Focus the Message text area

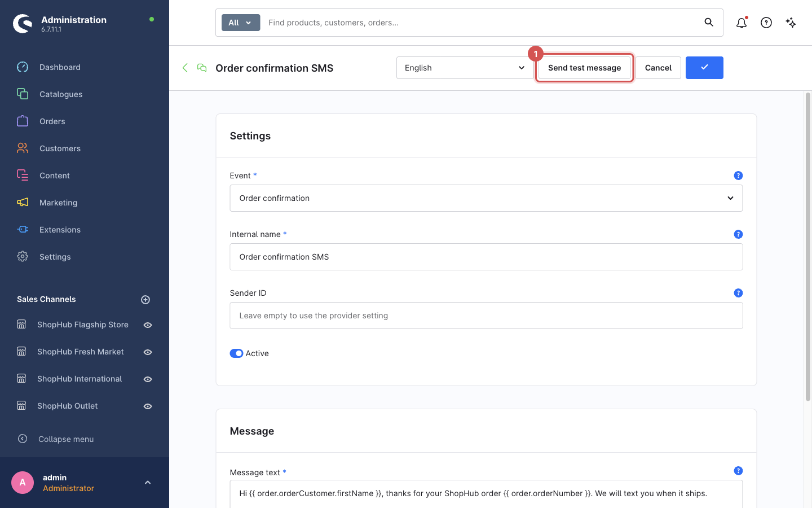coord(486,494)
